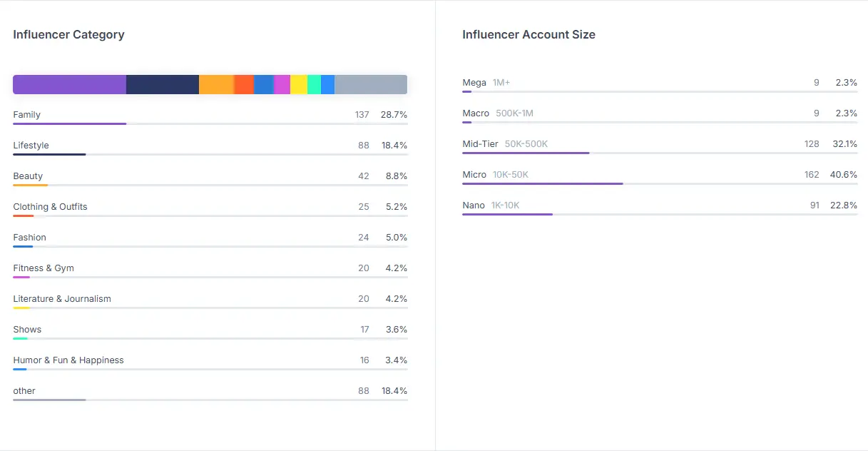Image resolution: width=868 pixels, height=451 pixels.
Task: Click the Macro 500K-1M account size label
Action: click(x=498, y=113)
